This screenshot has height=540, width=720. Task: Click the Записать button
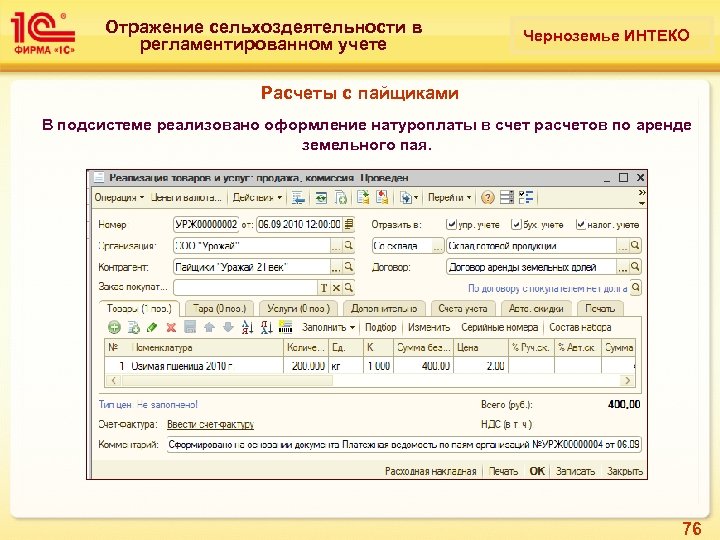575,471
